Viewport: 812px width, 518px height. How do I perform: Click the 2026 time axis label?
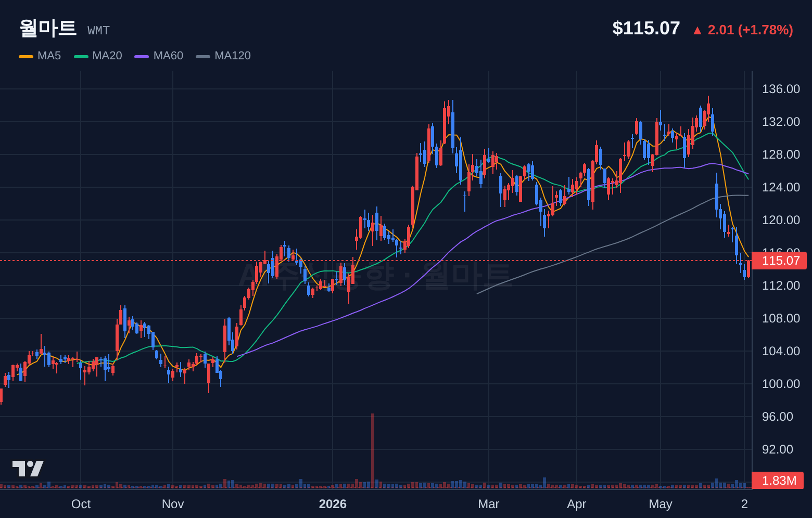click(x=333, y=504)
